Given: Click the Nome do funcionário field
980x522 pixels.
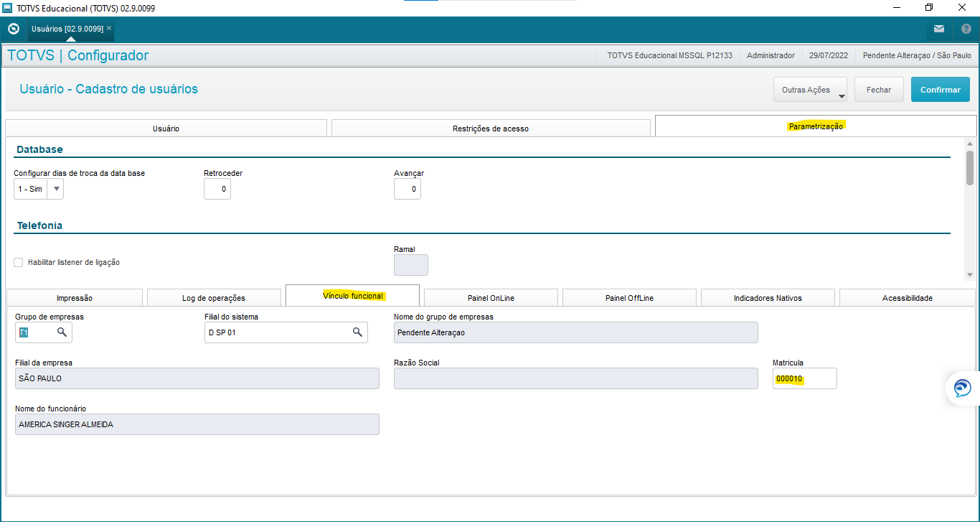Looking at the screenshot, I should coord(197,424).
